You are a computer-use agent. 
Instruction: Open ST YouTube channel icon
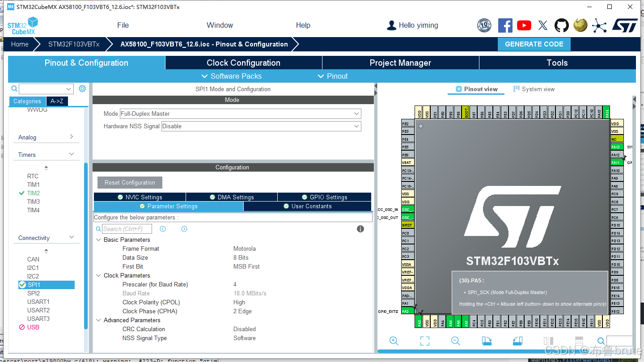pos(524,25)
